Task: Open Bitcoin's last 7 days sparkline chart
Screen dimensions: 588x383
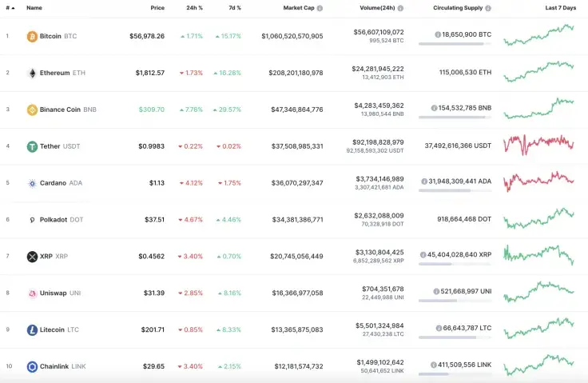Action: tap(538, 36)
